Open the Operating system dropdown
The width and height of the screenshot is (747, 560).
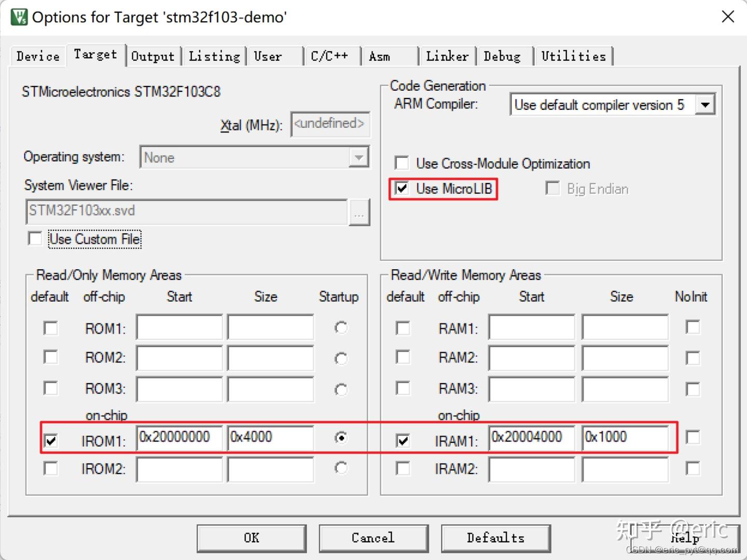tap(359, 157)
